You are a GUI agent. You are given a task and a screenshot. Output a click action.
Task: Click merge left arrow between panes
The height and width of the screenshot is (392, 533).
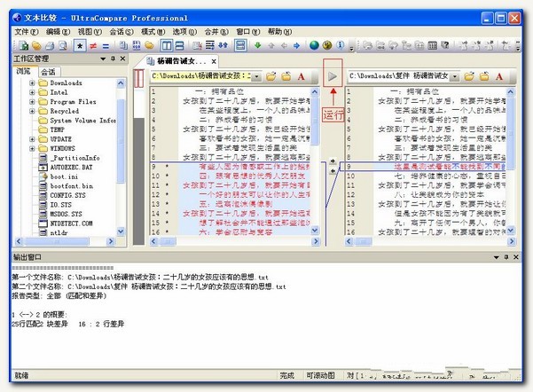click(333, 170)
